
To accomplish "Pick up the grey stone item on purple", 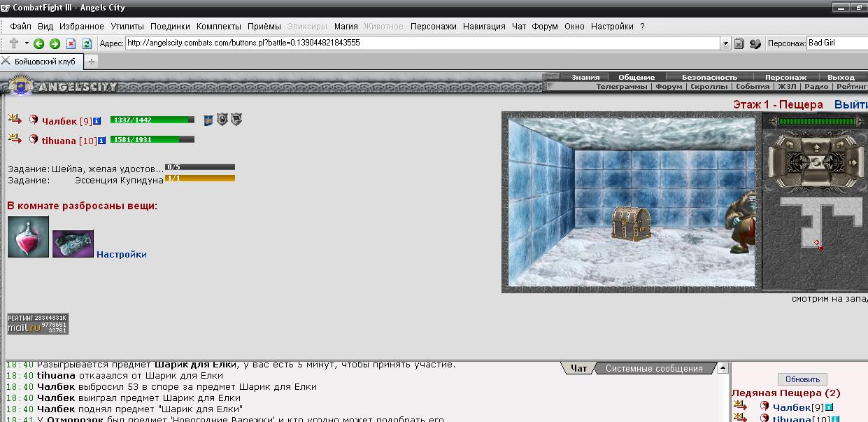I will coord(73,244).
